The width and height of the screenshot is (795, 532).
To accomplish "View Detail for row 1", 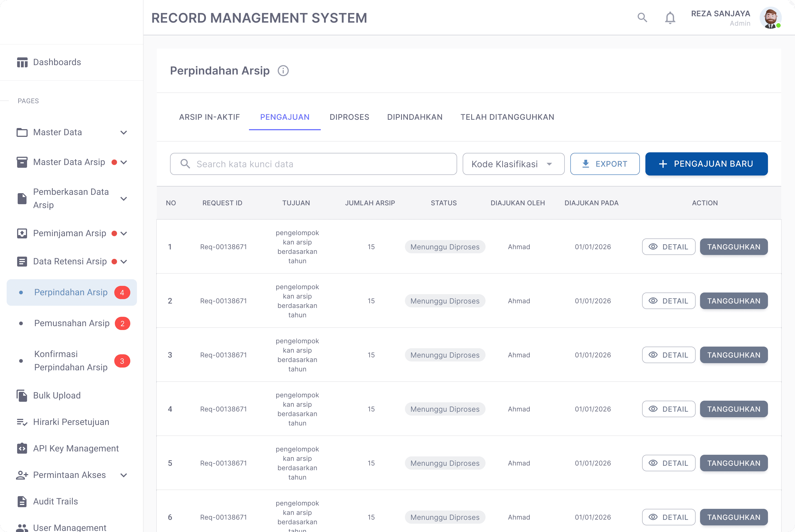I will pos(668,247).
